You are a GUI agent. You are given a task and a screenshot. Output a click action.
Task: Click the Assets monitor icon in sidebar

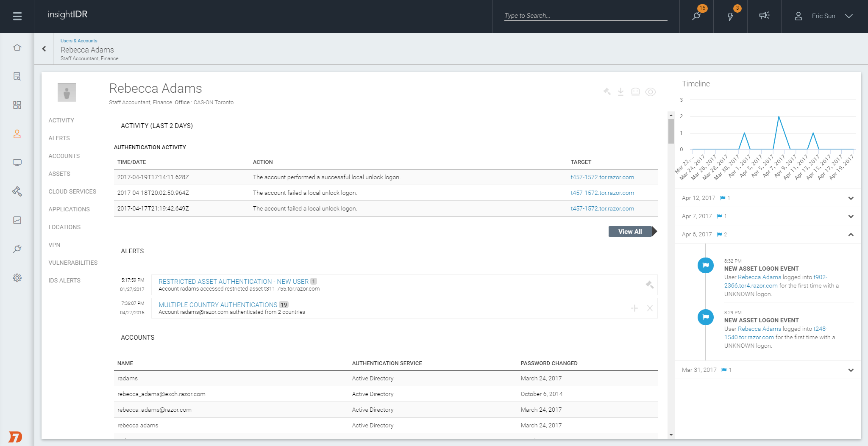(x=17, y=163)
